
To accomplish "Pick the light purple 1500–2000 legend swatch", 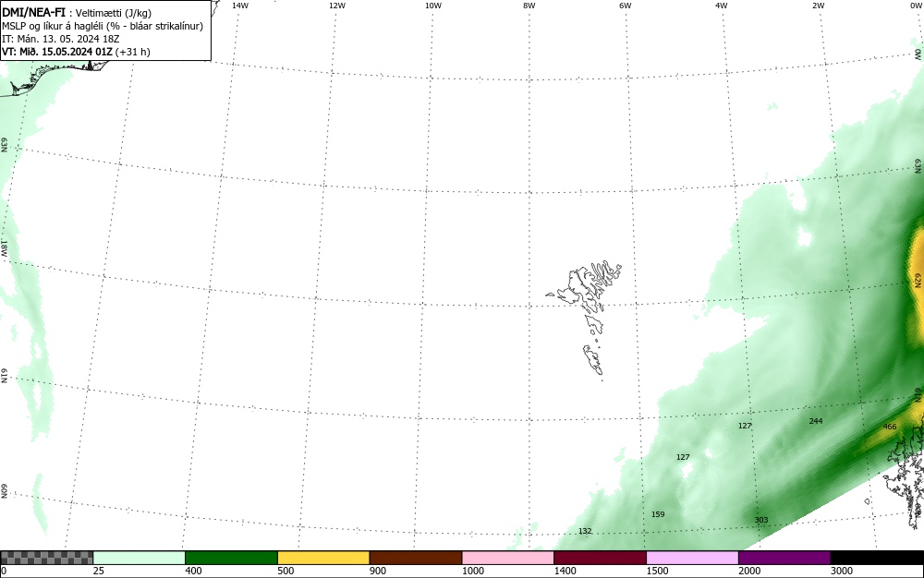I will (692, 558).
